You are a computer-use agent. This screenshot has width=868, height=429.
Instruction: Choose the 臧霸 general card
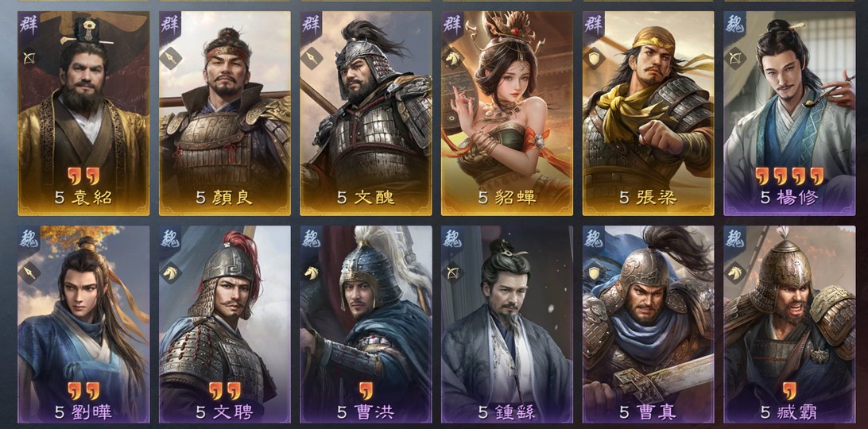789,324
